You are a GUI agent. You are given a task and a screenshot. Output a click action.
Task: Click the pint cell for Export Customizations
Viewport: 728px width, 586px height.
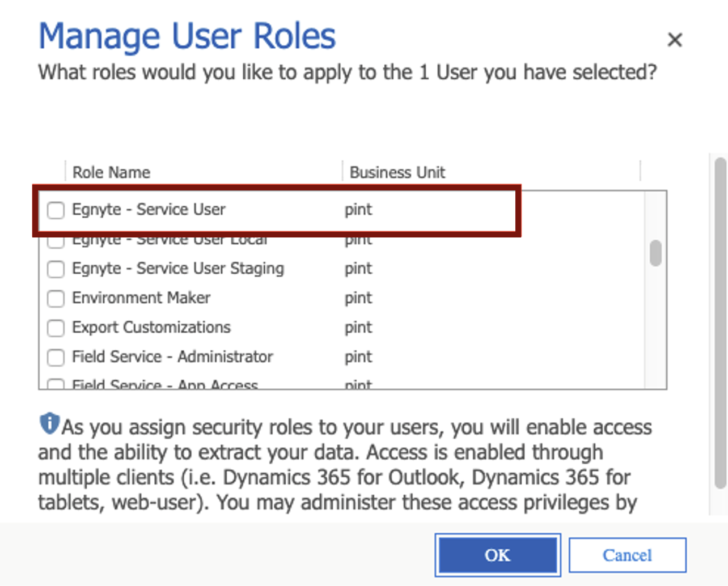pyautogui.click(x=358, y=328)
